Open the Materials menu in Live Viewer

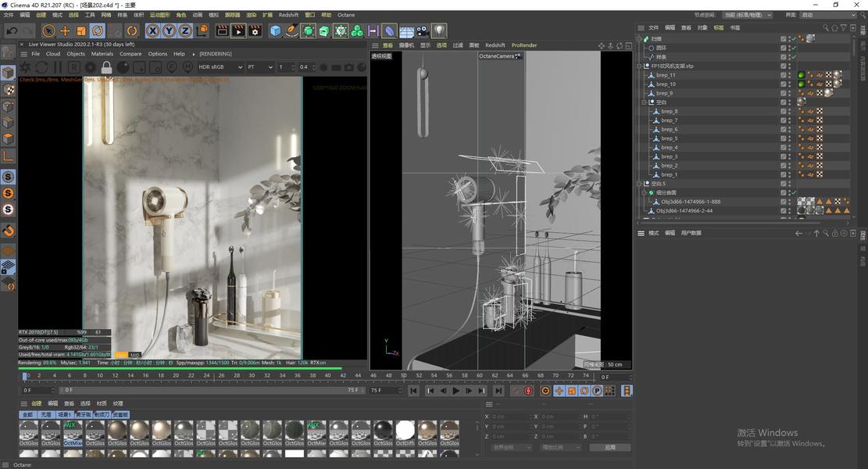pyautogui.click(x=102, y=54)
